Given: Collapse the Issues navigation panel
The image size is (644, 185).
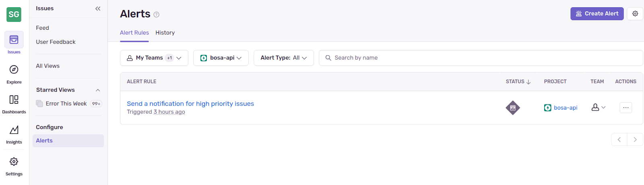Looking at the screenshot, I should (x=98, y=8).
